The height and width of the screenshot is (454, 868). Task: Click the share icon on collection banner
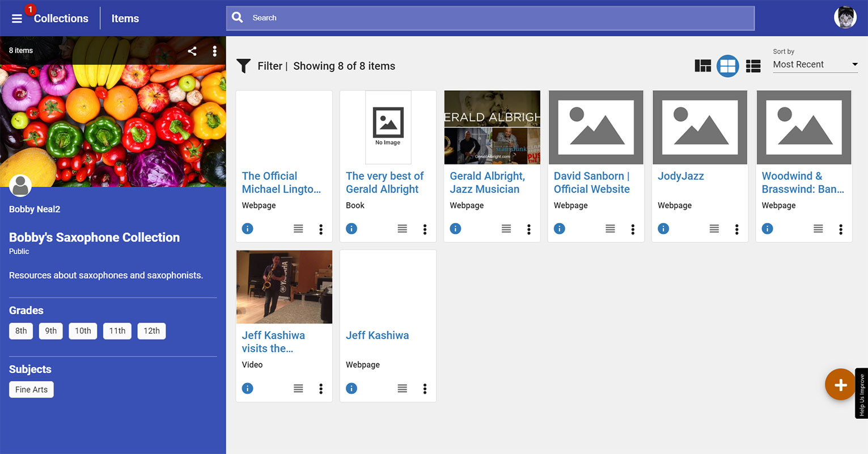(192, 51)
